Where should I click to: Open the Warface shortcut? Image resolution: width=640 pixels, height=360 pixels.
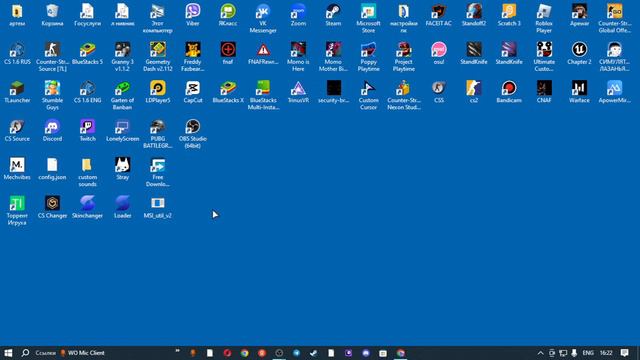579,91
